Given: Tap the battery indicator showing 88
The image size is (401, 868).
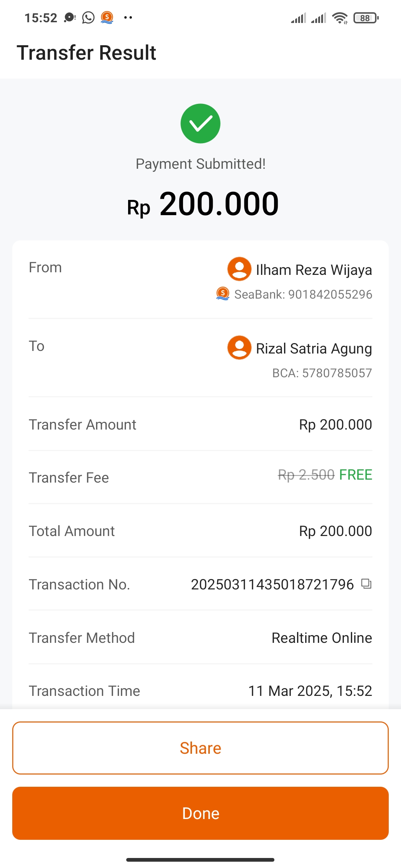Looking at the screenshot, I should point(366,18).
